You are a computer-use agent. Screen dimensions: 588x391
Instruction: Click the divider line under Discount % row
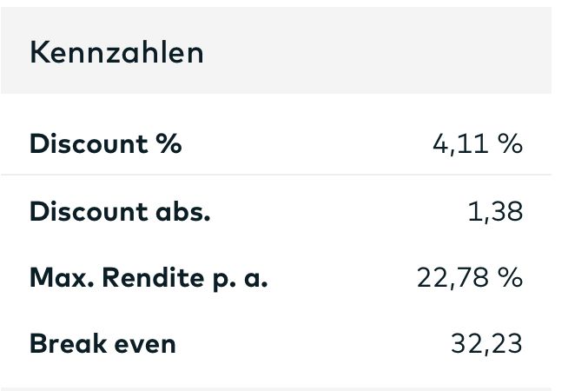(276, 175)
